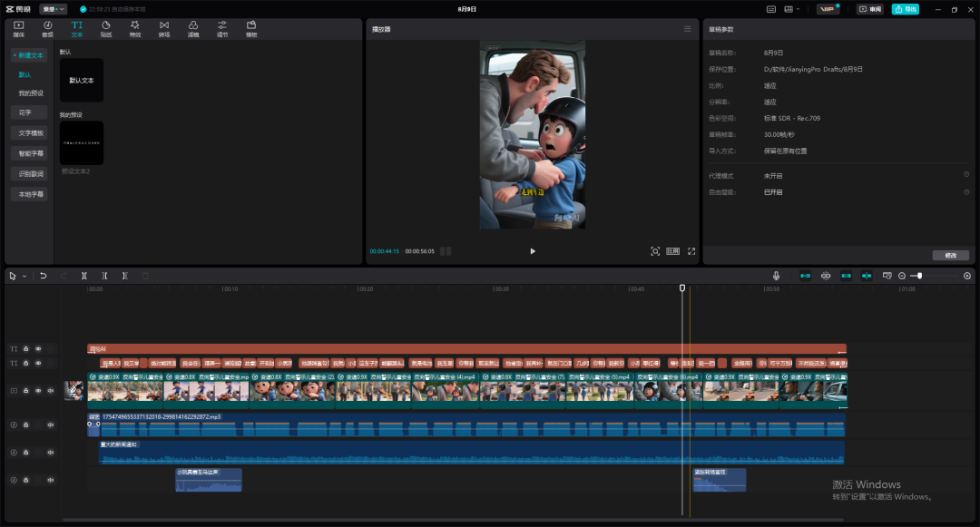Open the 智能字幕 smart captions category

[x=29, y=153]
